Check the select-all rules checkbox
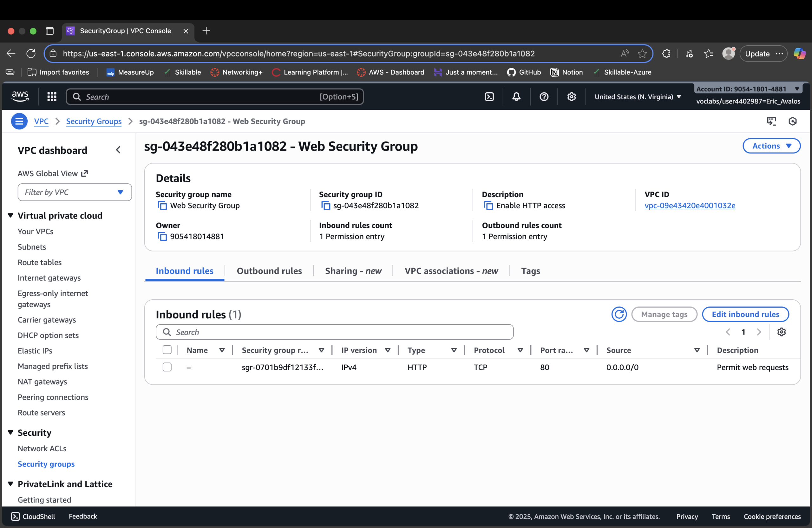 pyautogui.click(x=167, y=349)
